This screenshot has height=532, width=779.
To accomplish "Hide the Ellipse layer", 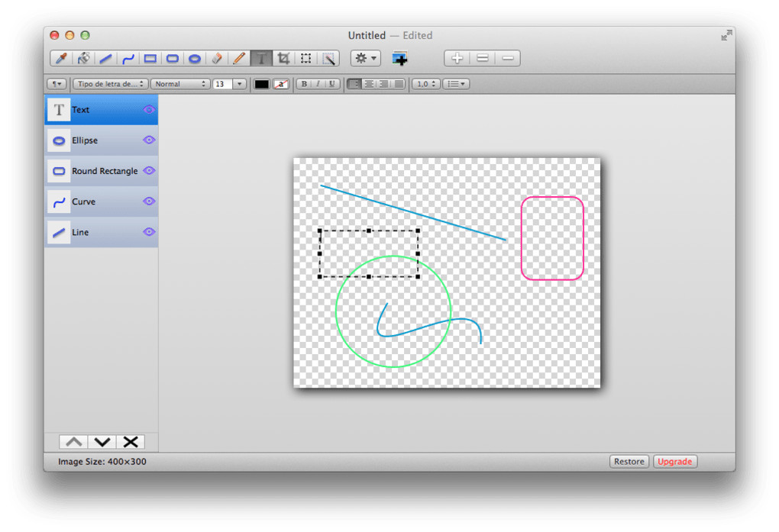I will (149, 140).
